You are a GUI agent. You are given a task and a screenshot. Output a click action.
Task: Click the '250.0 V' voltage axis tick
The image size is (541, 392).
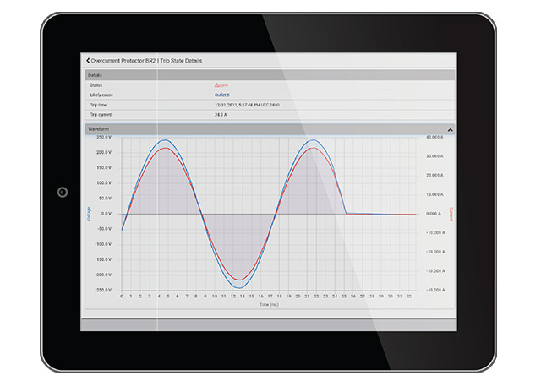pos(104,137)
